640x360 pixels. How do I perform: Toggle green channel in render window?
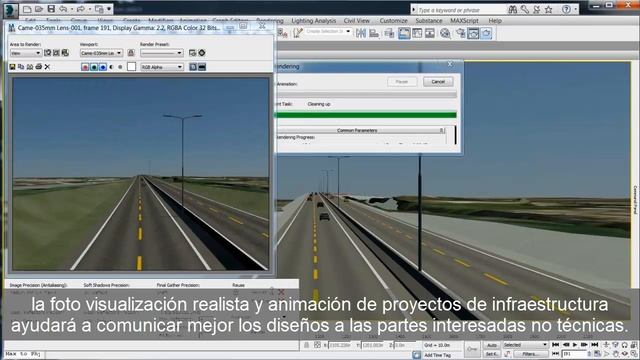(94, 67)
